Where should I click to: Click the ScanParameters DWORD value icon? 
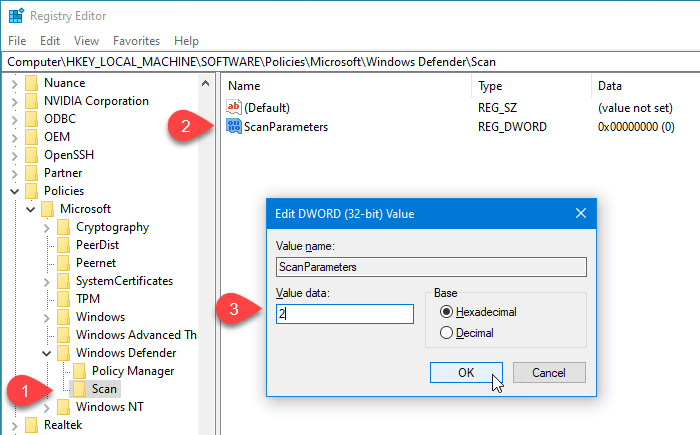[233, 126]
